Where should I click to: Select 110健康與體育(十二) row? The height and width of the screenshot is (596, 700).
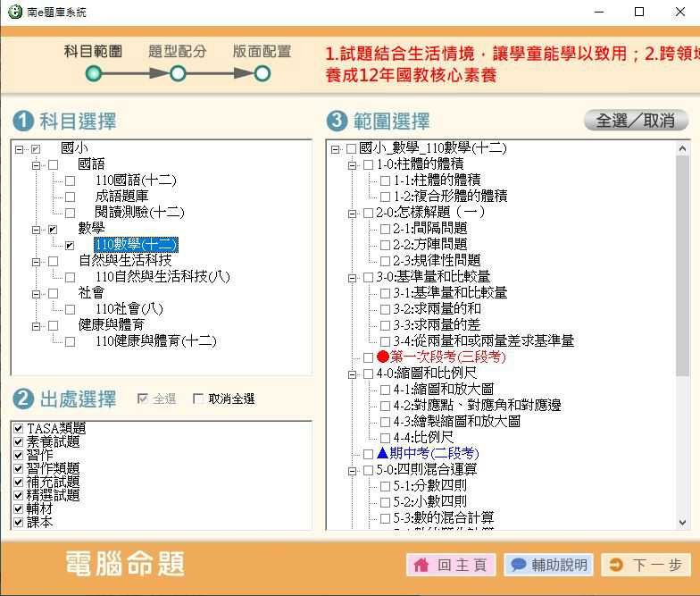[x=155, y=341]
